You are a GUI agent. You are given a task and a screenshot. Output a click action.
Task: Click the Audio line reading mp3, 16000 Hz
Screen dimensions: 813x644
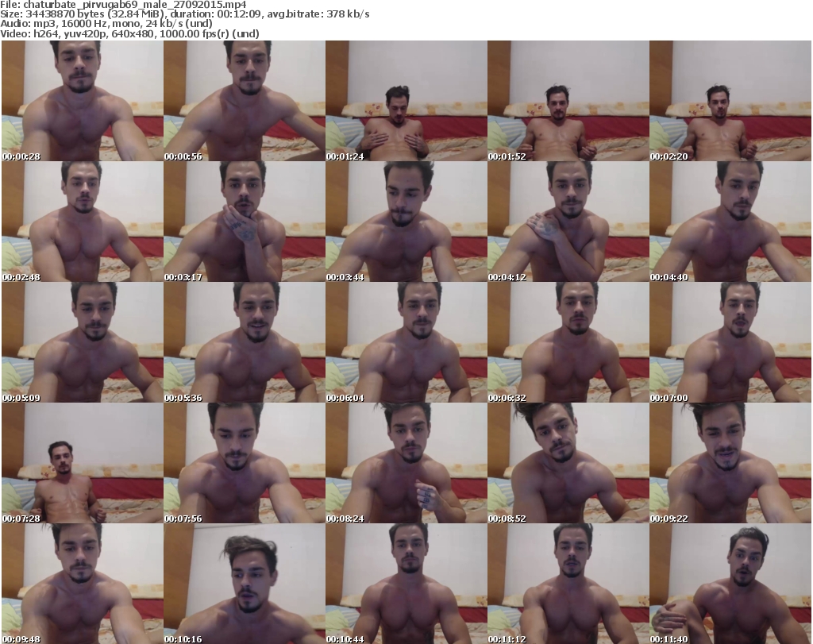tap(106, 24)
